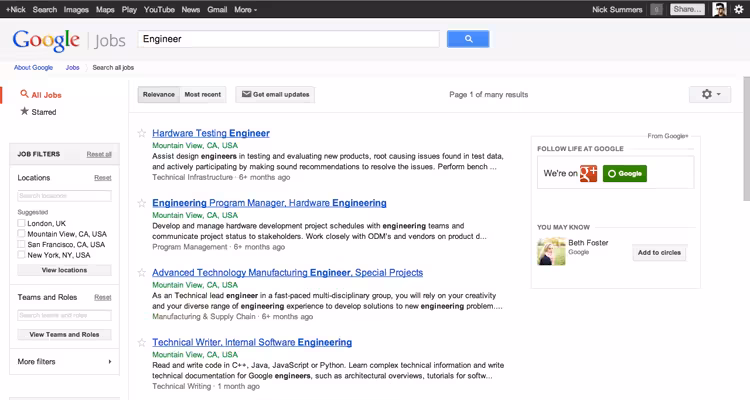Viewport: 750px width, 400px height.
Task: Go to Images in top bar
Action: pyautogui.click(x=76, y=10)
